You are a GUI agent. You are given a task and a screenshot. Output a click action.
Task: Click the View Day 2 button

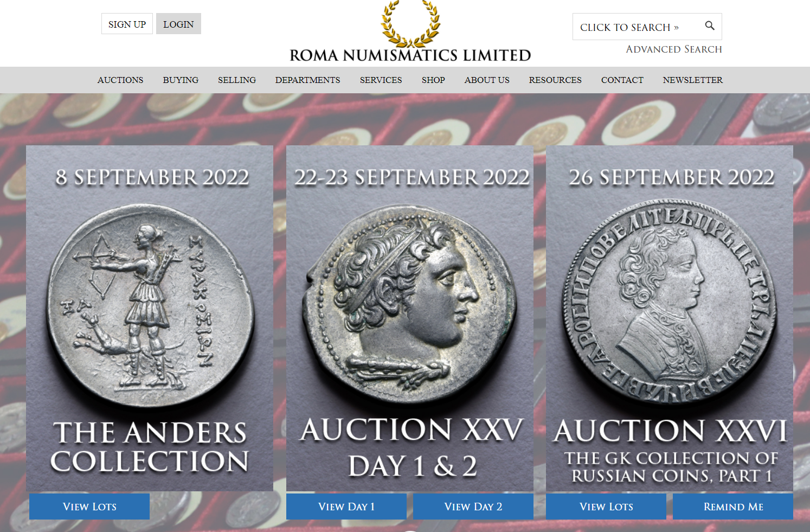click(x=473, y=507)
